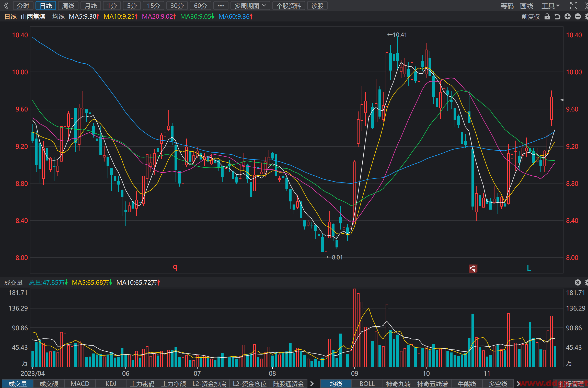The image size is (588, 388).
Task: Toggle 前复权 price adjustment mode
Action: pos(531,17)
